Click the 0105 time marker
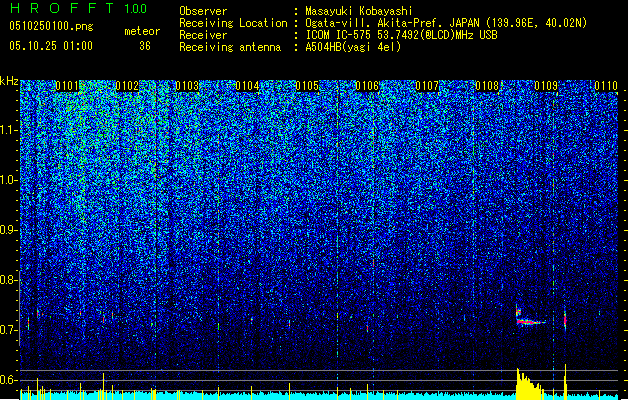This screenshot has height=400, width=629. pyautogui.click(x=307, y=86)
